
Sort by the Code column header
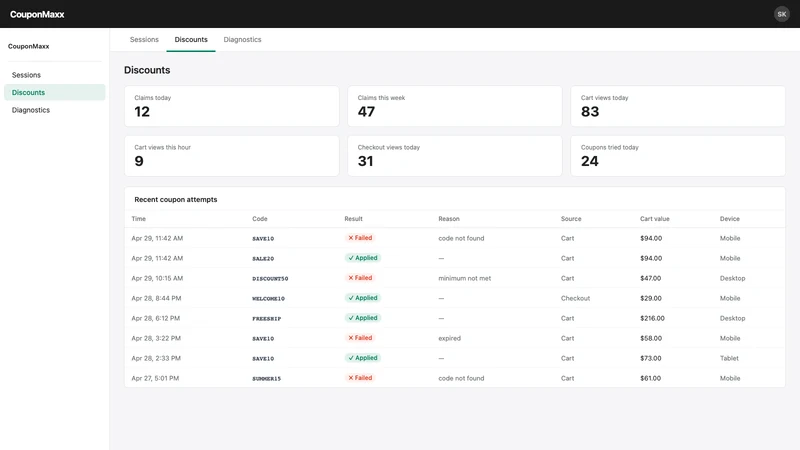coord(260,219)
